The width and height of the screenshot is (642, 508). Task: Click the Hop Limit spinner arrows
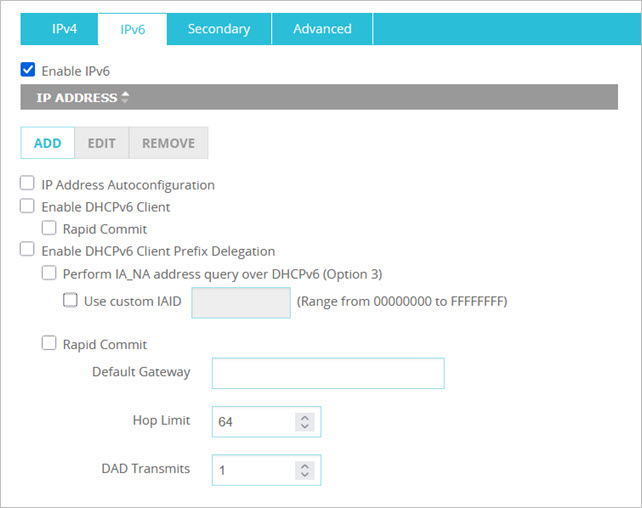[x=304, y=422]
